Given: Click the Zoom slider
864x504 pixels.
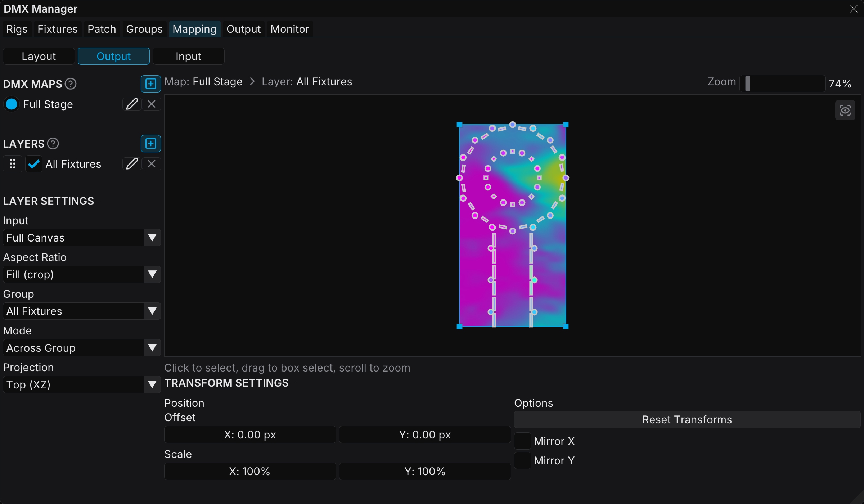Looking at the screenshot, I should 782,84.
